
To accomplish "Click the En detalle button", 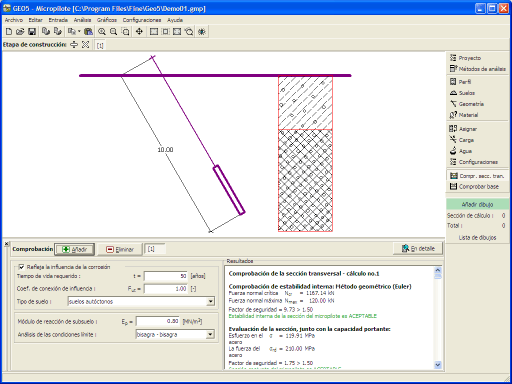I will point(418,248).
